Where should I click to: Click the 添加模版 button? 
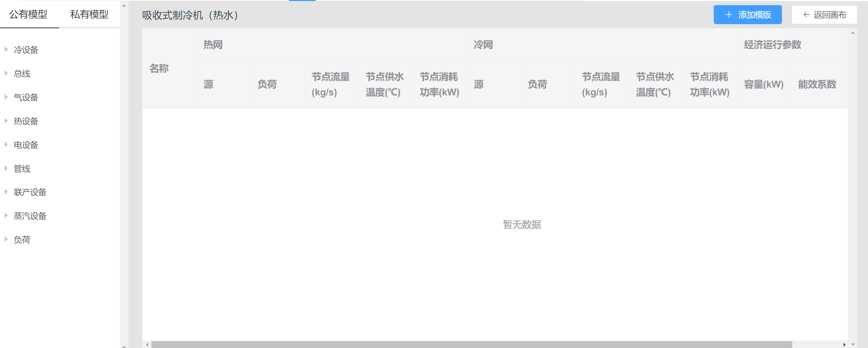747,15
